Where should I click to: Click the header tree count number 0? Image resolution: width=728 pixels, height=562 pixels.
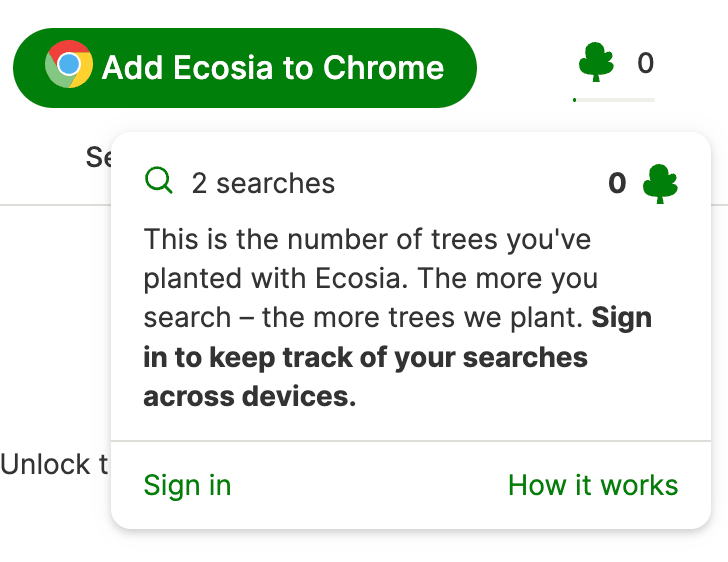(645, 63)
